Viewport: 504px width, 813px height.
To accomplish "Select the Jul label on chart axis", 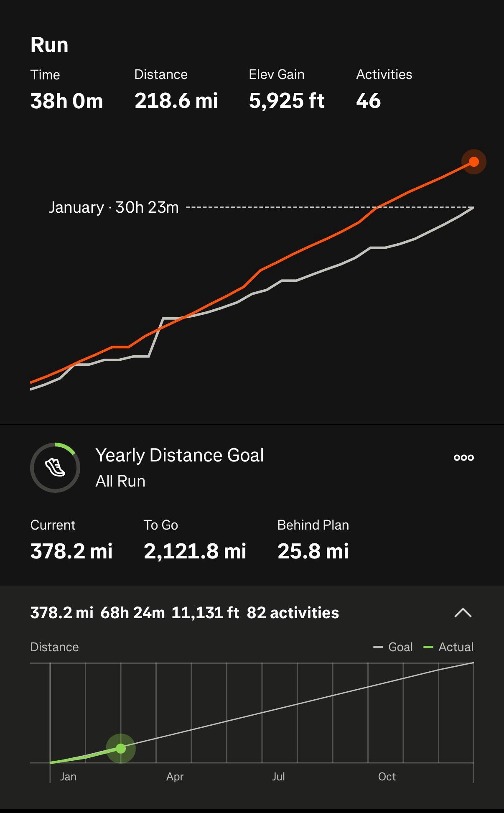I will click(278, 777).
